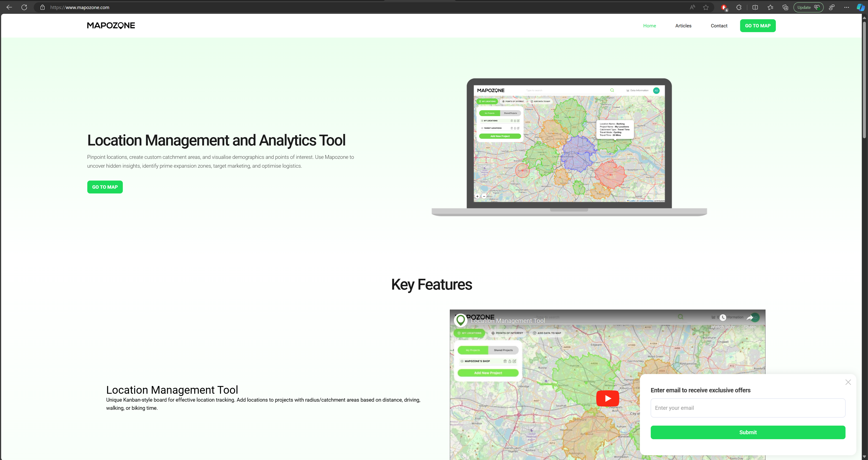Click the page vertical scrollbar thumb
This screenshot has width=868, height=460.
tap(864, 80)
